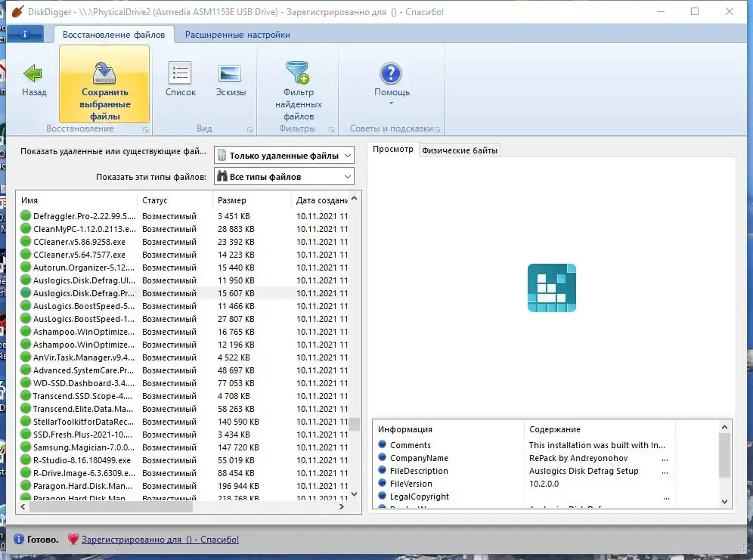Click green icon of R-Drive.Image-6.3.6309
The image size is (753, 560).
pyautogui.click(x=26, y=472)
